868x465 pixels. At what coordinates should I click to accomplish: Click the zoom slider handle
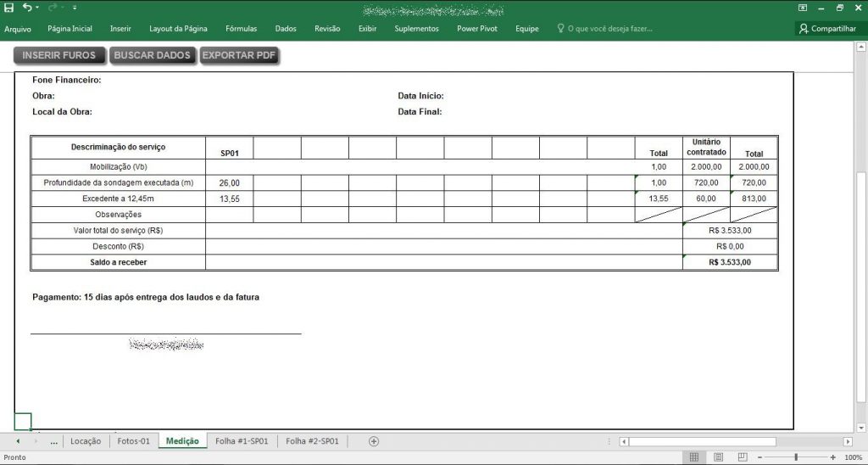tap(797, 457)
